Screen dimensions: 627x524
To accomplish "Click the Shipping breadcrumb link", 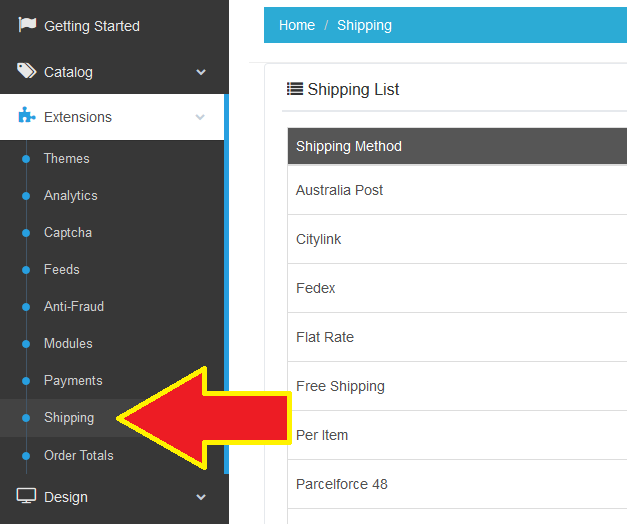I will (364, 25).
